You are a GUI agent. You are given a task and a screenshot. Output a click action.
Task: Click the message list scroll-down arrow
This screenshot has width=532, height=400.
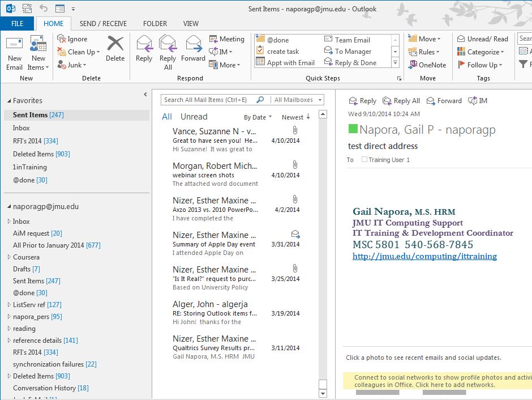click(323, 394)
